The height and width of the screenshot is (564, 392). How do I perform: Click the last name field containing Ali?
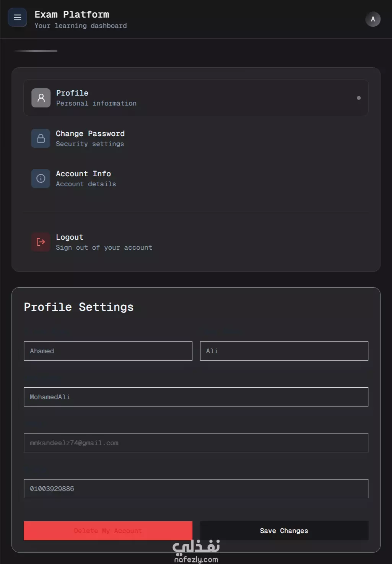point(284,351)
